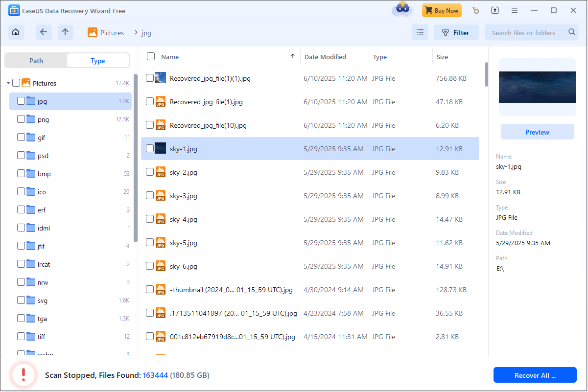Viewport: 588px width, 392px height.
Task: Check the jpg folder checkbox
Action: point(21,101)
